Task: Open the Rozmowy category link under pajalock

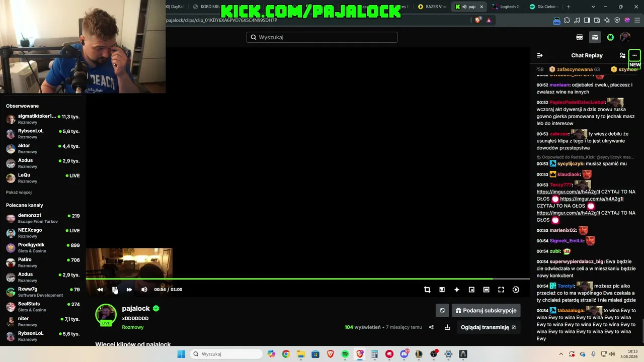Action: click(x=133, y=327)
